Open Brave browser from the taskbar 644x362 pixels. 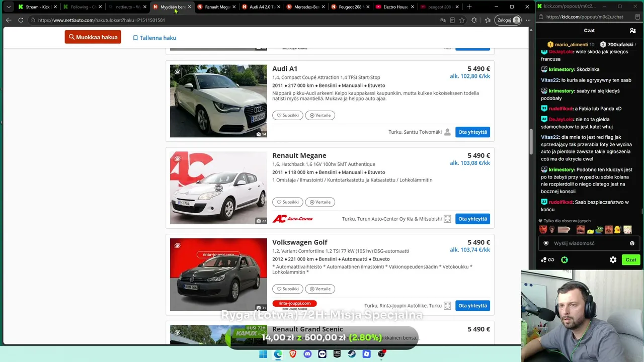tap(293, 354)
